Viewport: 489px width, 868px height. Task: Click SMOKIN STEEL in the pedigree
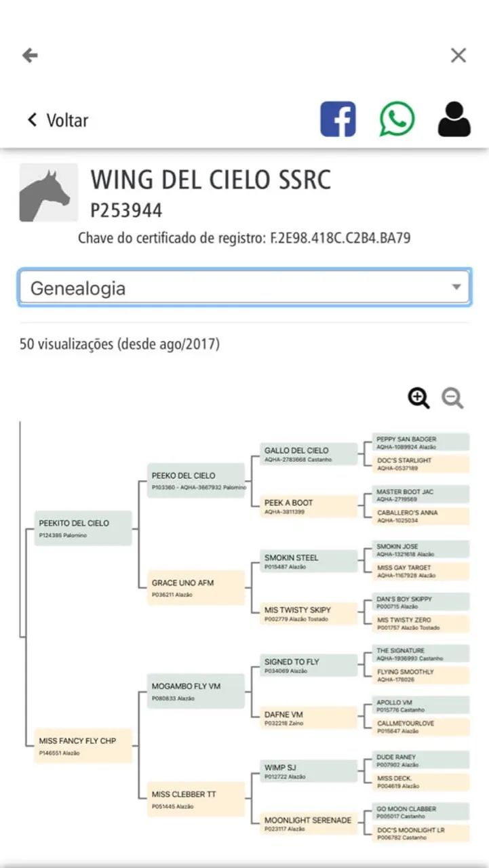click(309, 561)
